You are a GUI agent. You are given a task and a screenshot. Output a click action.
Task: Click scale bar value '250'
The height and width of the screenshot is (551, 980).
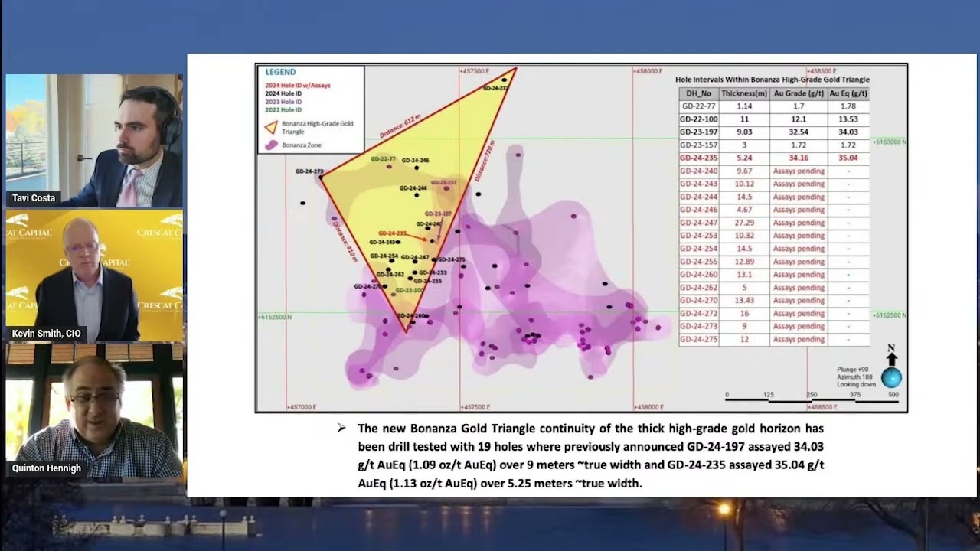pyautogui.click(x=811, y=395)
